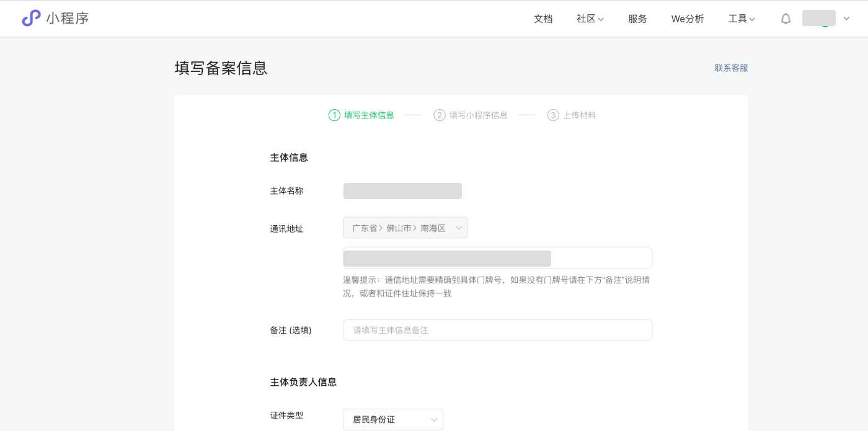Click the green step 1 circle
The width and height of the screenshot is (868, 431).
tap(334, 115)
